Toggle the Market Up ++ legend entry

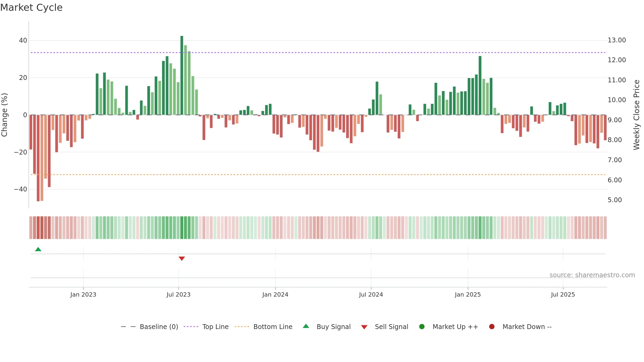[448, 327]
